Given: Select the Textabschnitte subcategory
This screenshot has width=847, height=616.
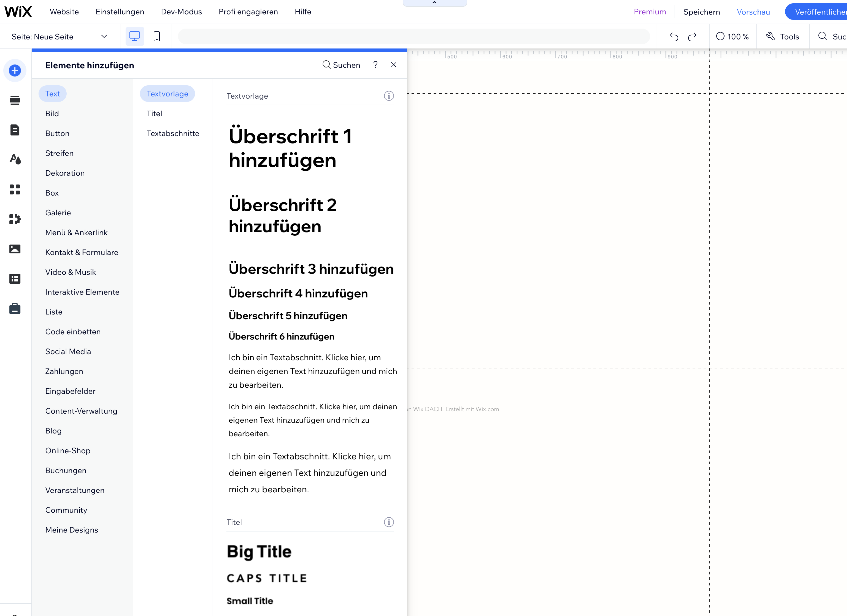Looking at the screenshot, I should (x=172, y=133).
